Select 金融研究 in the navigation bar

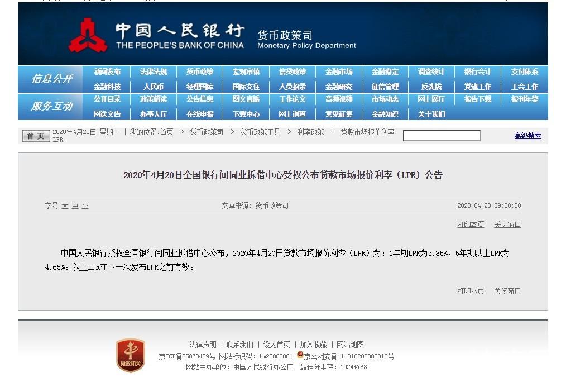click(339, 87)
